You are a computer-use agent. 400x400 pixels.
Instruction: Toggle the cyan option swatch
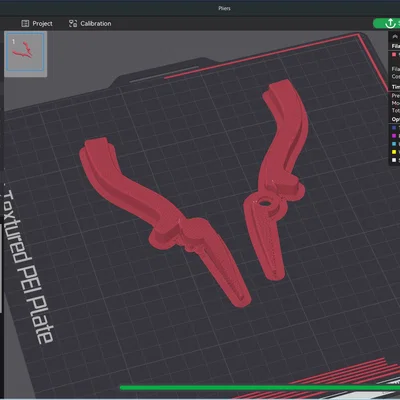[x=394, y=144]
